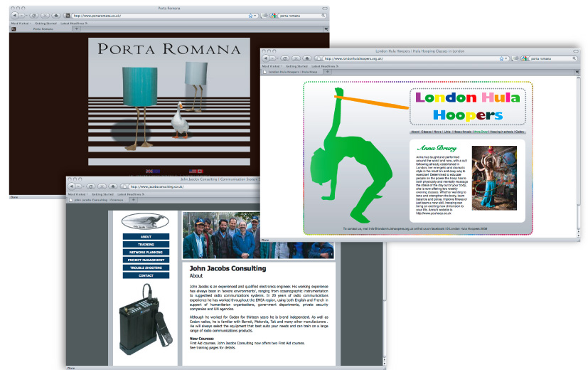Open Latest Headlines in Hula Hoopers window
Viewport: 588px width, 370px height.
325,66
